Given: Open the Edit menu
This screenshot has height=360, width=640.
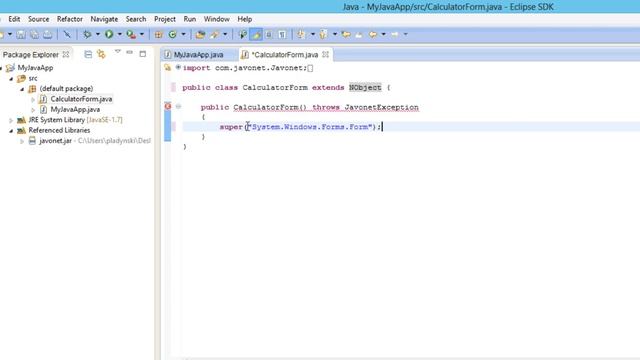Looking at the screenshot, I should pyautogui.click(x=14, y=19).
